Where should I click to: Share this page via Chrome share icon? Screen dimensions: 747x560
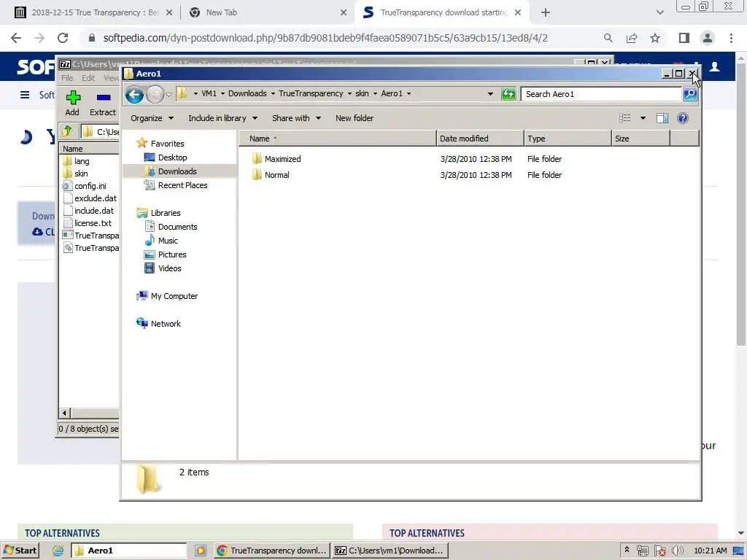pos(632,38)
